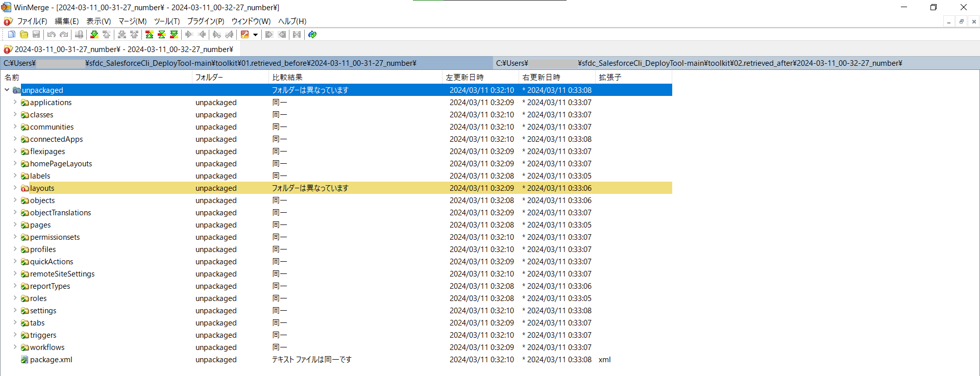Click the Copy All Right icon
980x376 pixels.
pos(269,34)
